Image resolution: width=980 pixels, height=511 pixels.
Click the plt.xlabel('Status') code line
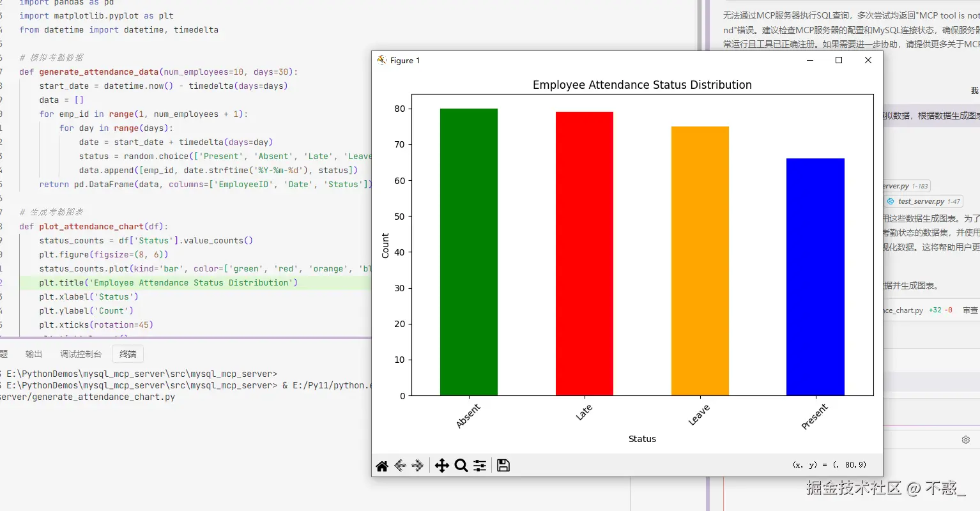coord(89,297)
